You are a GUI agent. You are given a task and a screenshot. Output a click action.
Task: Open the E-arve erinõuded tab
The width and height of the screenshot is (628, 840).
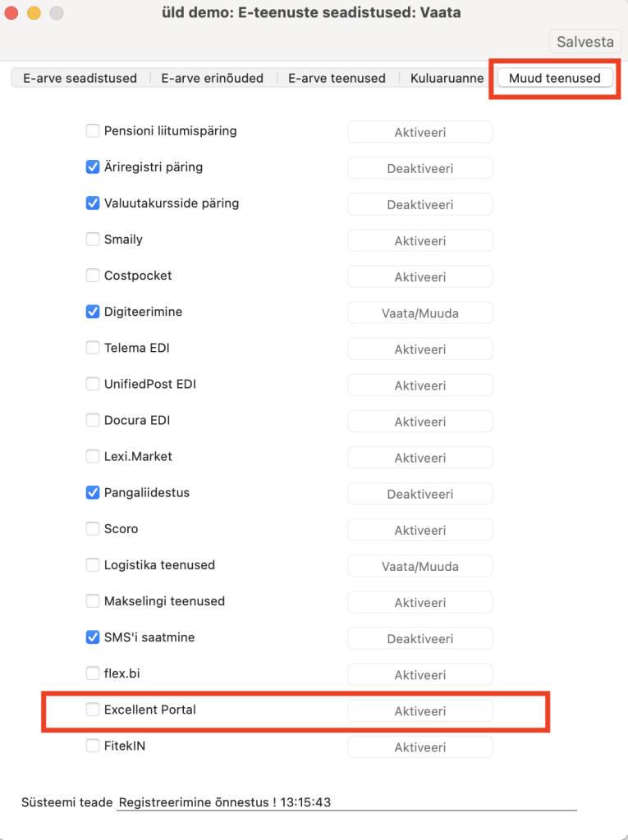click(x=213, y=79)
